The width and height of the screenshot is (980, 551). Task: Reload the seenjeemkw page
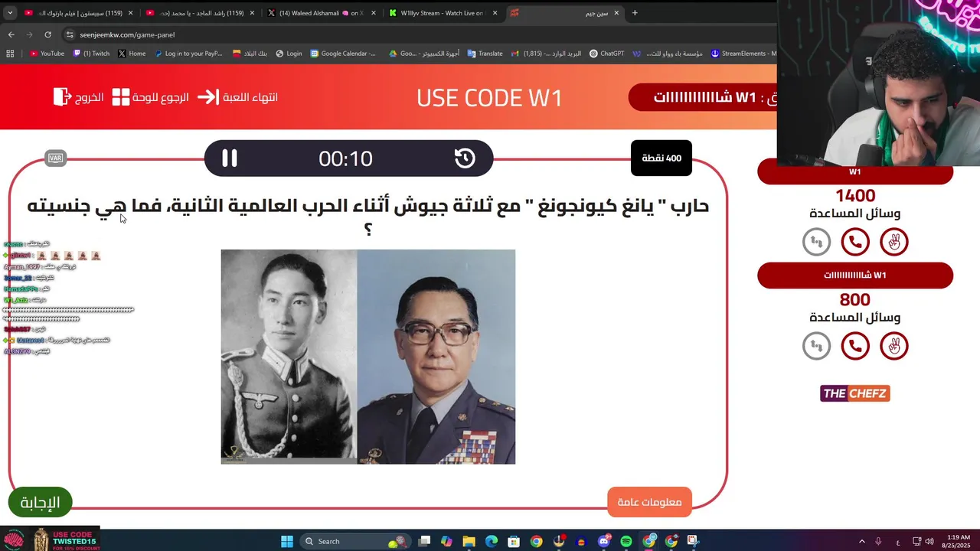pyautogui.click(x=47, y=34)
